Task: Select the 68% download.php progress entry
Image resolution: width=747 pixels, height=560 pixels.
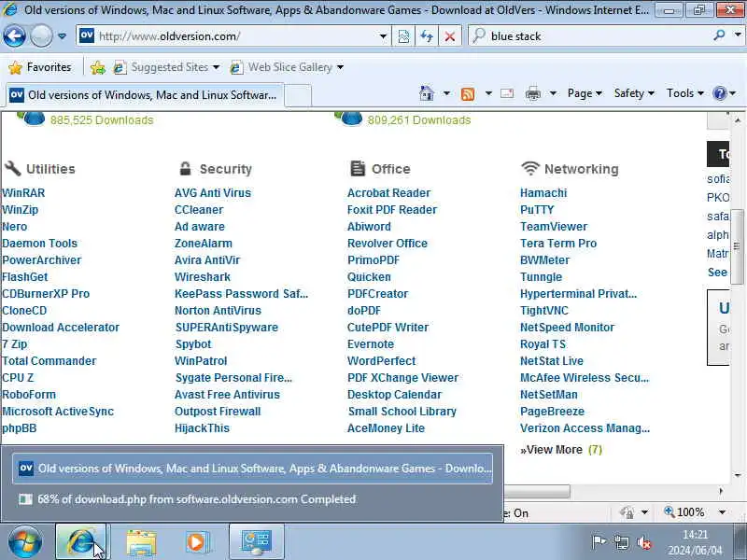Action: click(252, 499)
